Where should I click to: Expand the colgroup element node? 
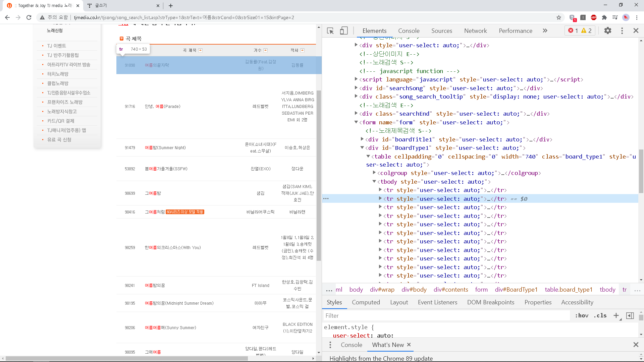[x=374, y=173]
